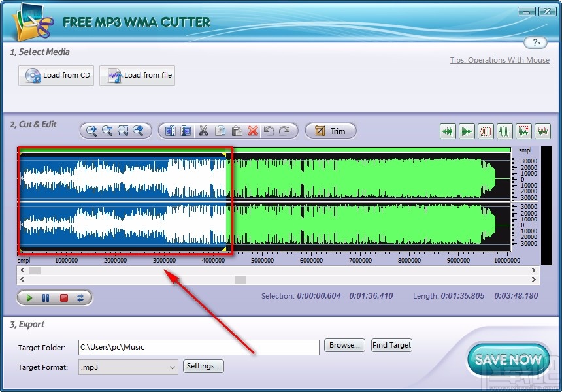Zoom to the selected region
562x392 pixels.
(123, 131)
